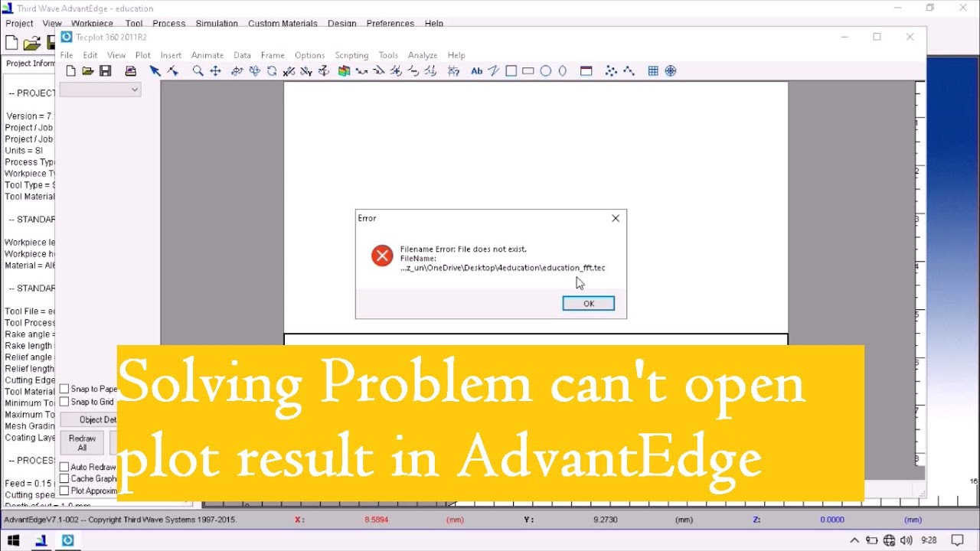The width and height of the screenshot is (980, 551).
Task: Select the X-axis rotate tool
Action: click(289, 71)
